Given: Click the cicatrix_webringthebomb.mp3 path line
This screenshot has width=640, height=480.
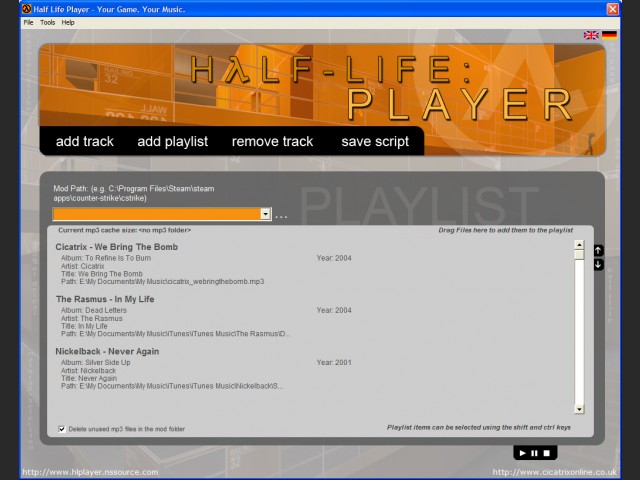Looking at the screenshot, I should (162, 282).
